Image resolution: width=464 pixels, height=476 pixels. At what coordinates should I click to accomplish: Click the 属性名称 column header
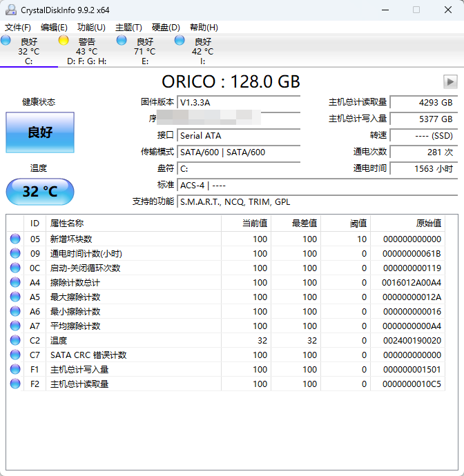pyautogui.click(x=133, y=224)
